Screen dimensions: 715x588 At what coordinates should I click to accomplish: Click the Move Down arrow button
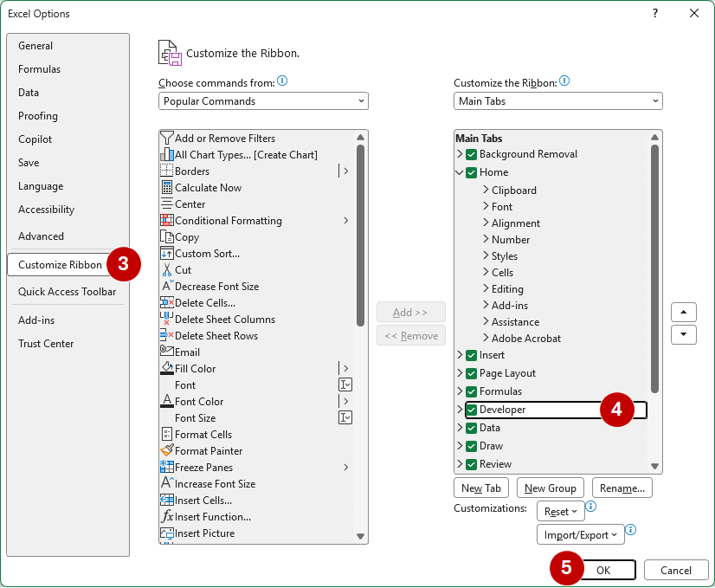(x=683, y=334)
